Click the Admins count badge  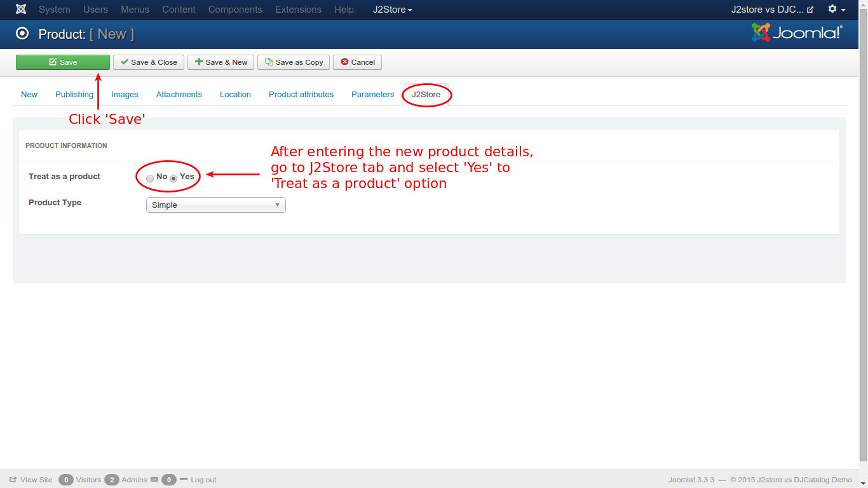click(112, 480)
